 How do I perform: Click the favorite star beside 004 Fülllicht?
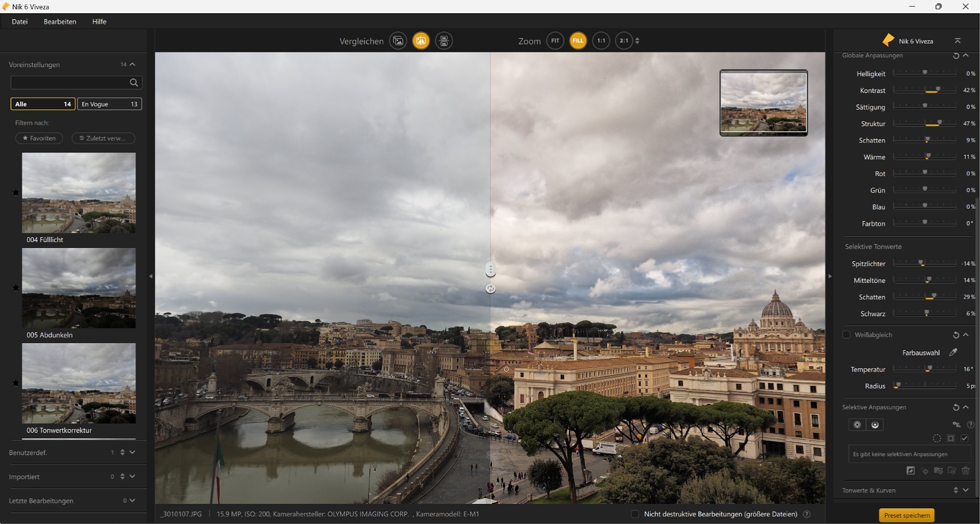pos(16,193)
